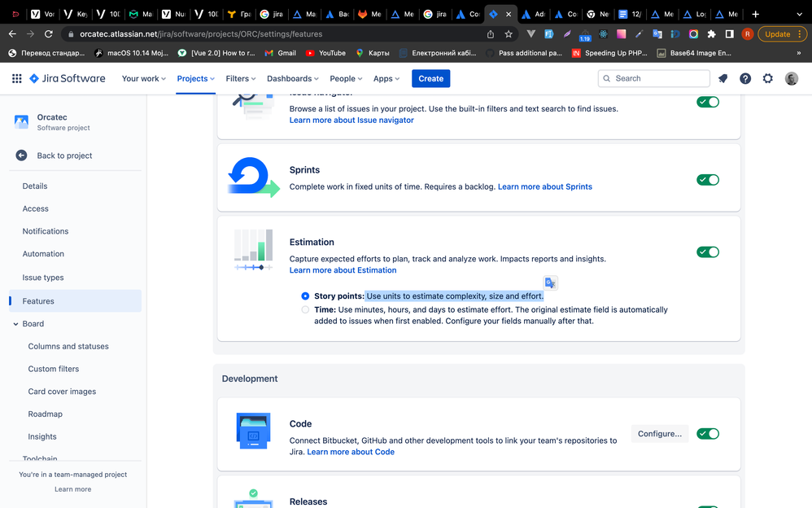Screen dimensions: 812x508
Task: Open the Vue devtools extension icon
Action: [530, 33]
